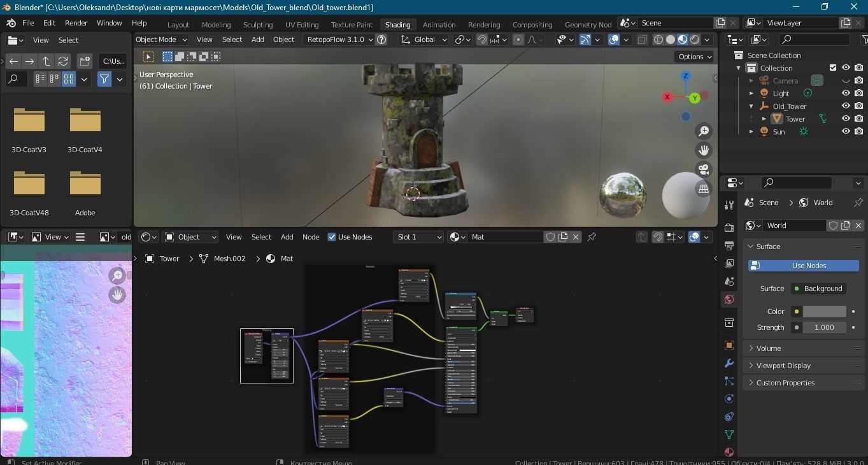Click file browser back arrow
Image resolution: width=868 pixels, height=465 pixels.
pyautogui.click(x=13, y=61)
